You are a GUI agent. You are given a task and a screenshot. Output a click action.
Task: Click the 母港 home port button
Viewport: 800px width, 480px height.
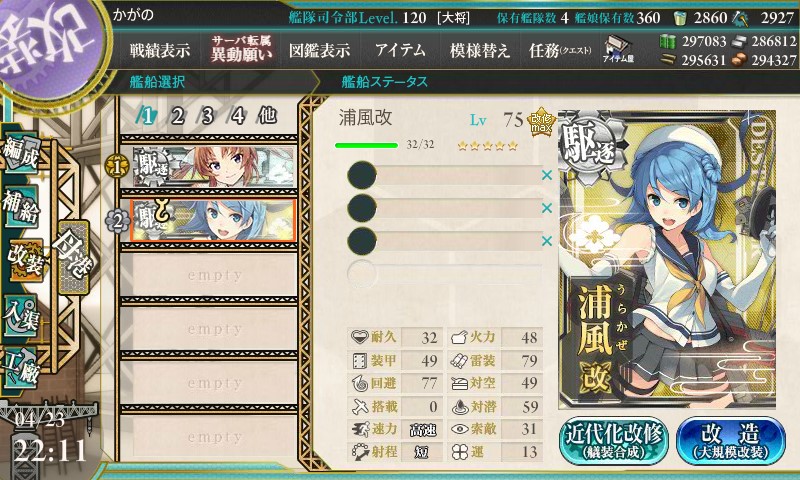point(73,257)
